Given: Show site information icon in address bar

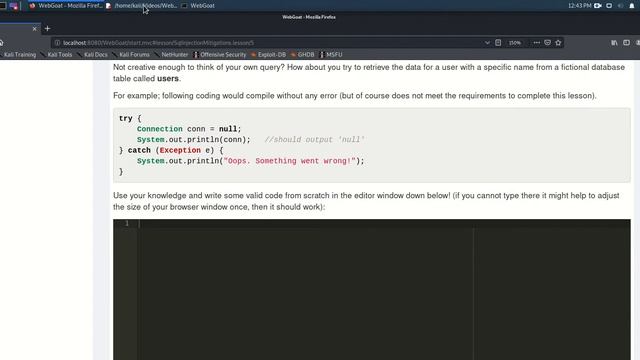Looking at the screenshot, I should coord(58,42).
